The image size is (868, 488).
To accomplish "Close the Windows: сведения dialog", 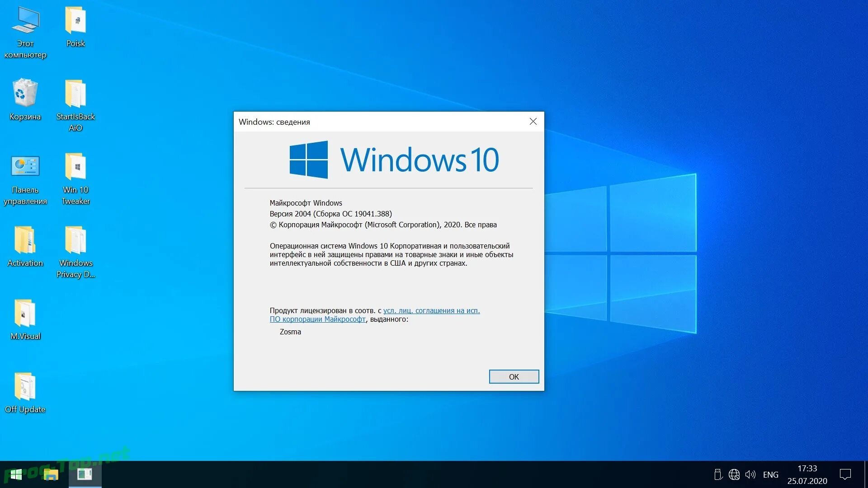I will [533, 122].
